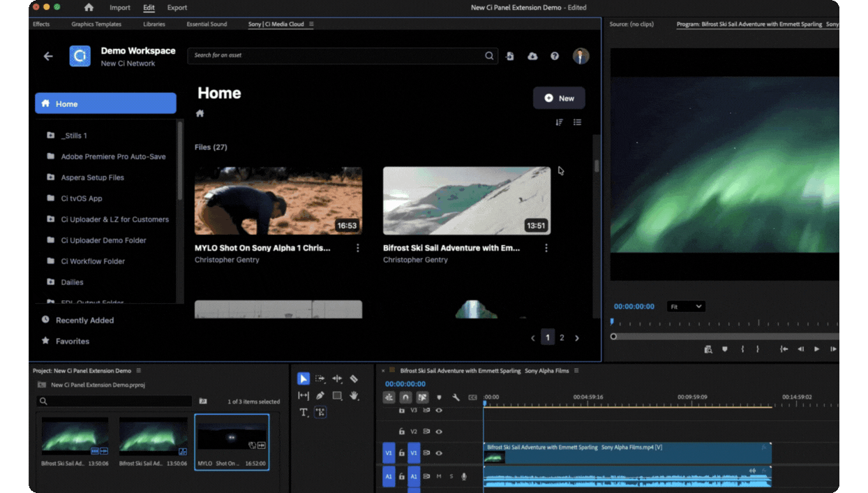Open the Essential Sound tab
The width and height of the screenshot is (868, 493).
(207, 24)
